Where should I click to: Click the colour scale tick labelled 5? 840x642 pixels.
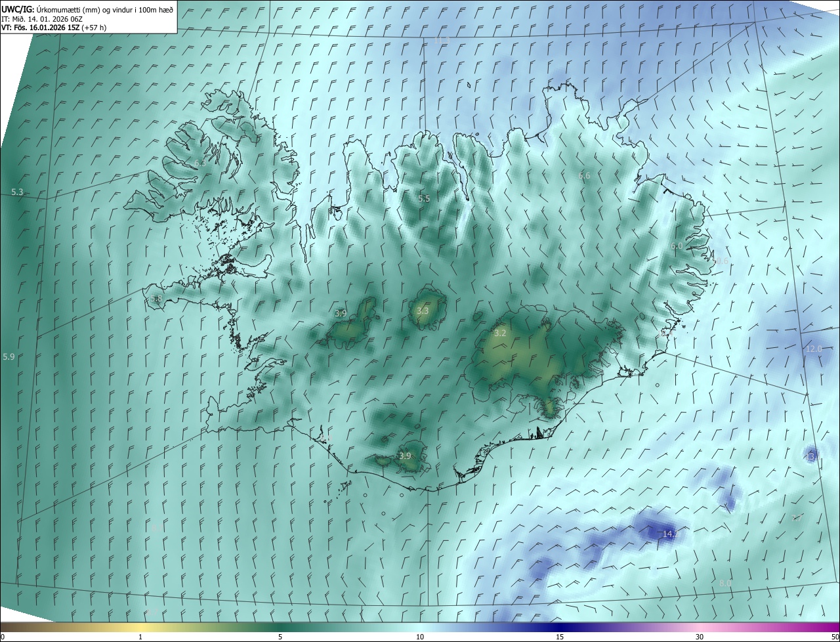pos(280,637)
